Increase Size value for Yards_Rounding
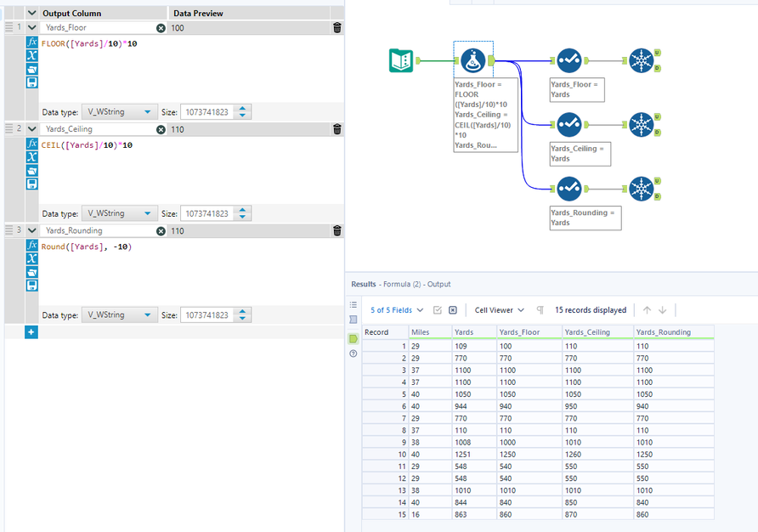The image size is (758, 532). [x=243, y=311]
